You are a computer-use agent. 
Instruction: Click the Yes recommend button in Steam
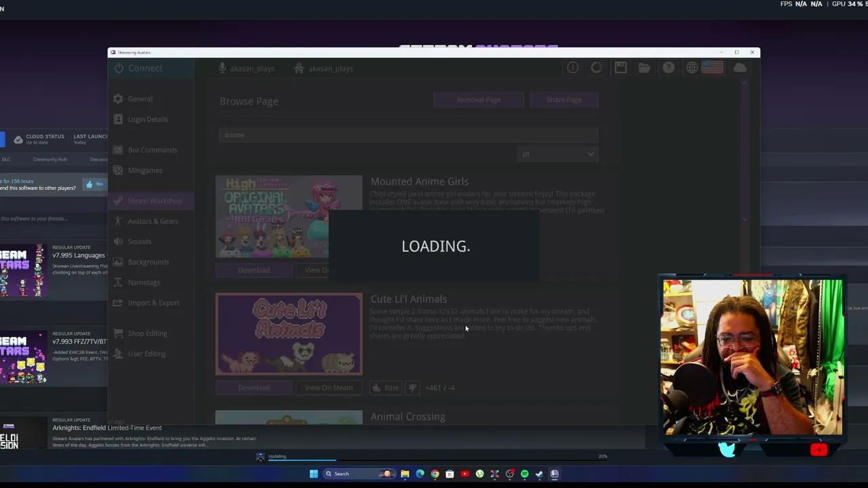(x=95, y=184)
